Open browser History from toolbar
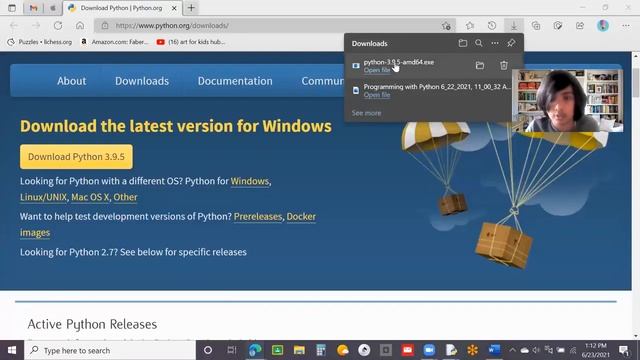The width and height of the screenshot is (640, 360). coord(492,26)
